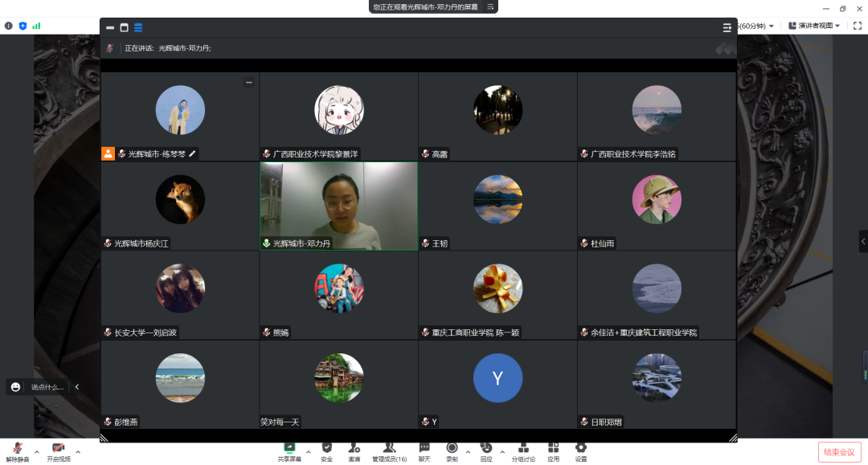Click the rename pencil next to 光辉城市-练琴琴
This screenshot has width=868, height=465.
pos(192,153)
